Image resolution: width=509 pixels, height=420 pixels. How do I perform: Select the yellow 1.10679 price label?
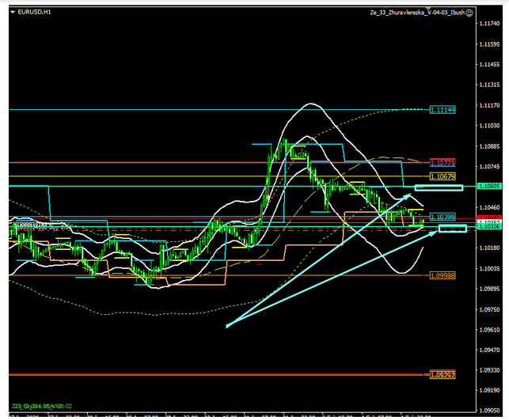(x=443, y=176)
